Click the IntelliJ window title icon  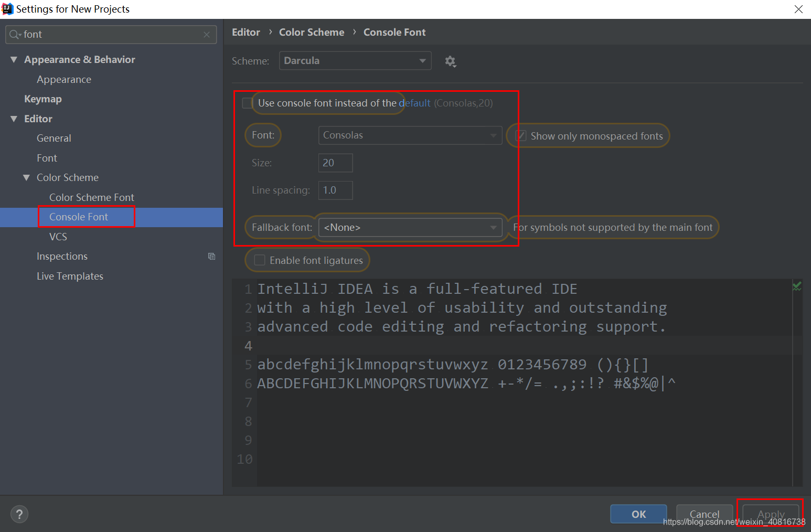click(x=7, y=9)
